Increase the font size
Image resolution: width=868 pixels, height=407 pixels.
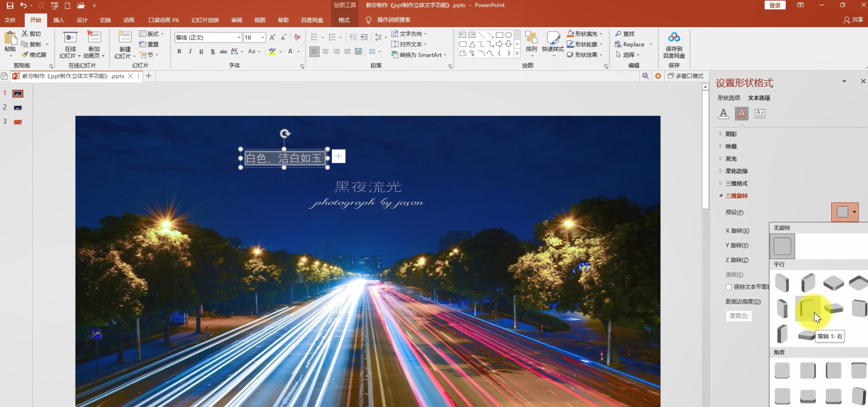(x=273, y=37)
